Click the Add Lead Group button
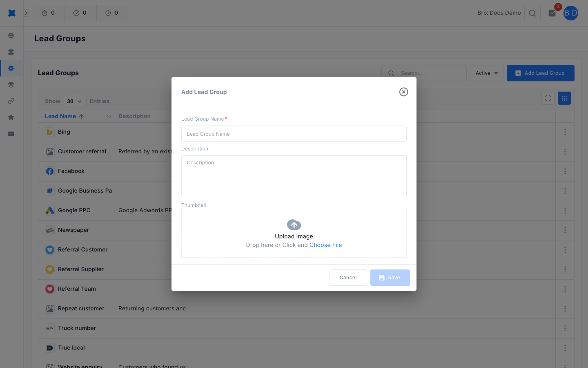The image size is (588, 368). click(x=541, y=73)
